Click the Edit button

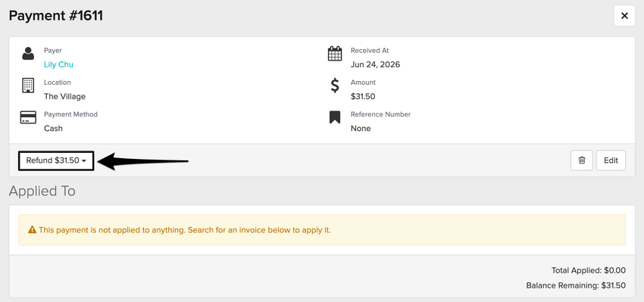coord(611,160)
